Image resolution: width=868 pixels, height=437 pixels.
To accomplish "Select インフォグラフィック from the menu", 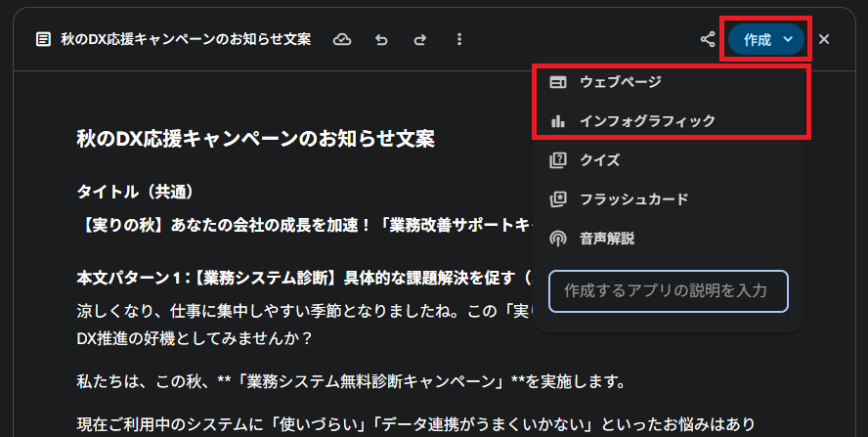I will pyautogui.click(x=647, y=121).
